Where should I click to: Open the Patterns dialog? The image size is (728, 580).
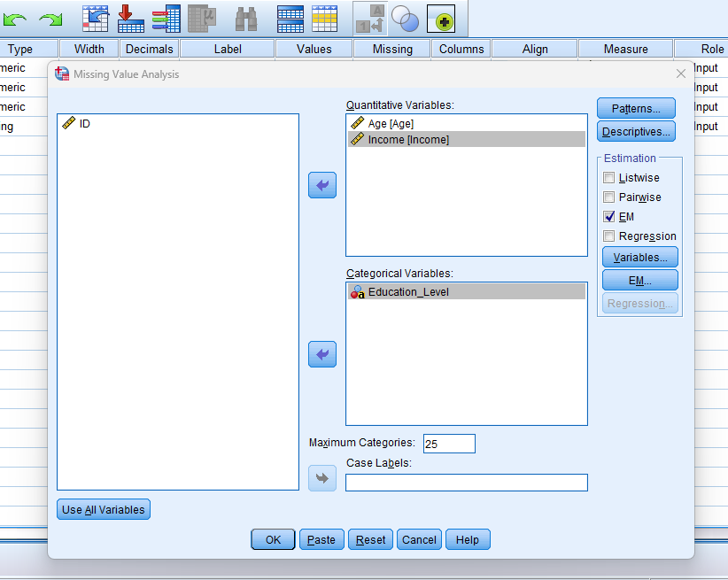(x=636, y=107)
